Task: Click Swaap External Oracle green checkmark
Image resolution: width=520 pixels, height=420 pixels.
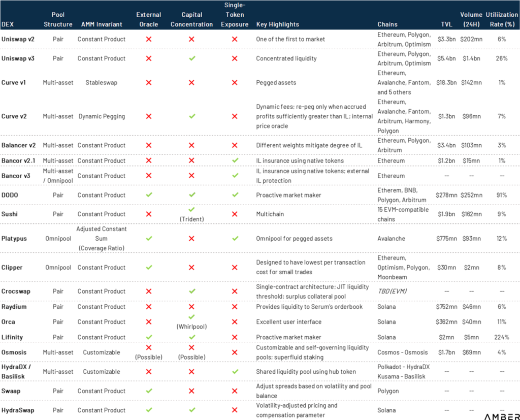Action: 149,391
